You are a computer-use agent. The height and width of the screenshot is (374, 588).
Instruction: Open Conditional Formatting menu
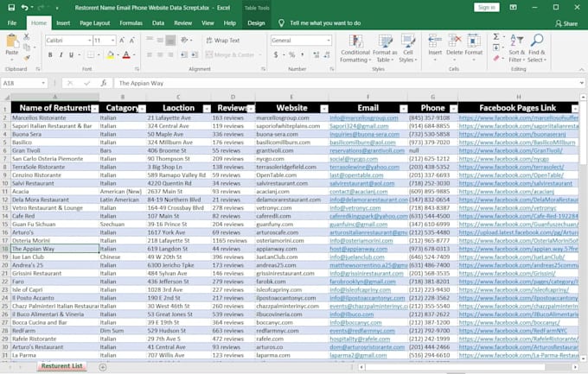pos(355,48)
